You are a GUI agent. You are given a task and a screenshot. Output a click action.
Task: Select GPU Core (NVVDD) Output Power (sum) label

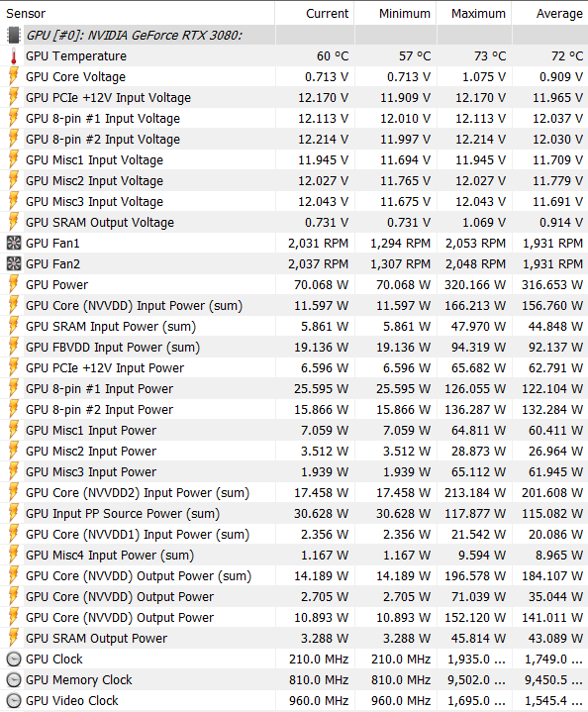point(139,576)
